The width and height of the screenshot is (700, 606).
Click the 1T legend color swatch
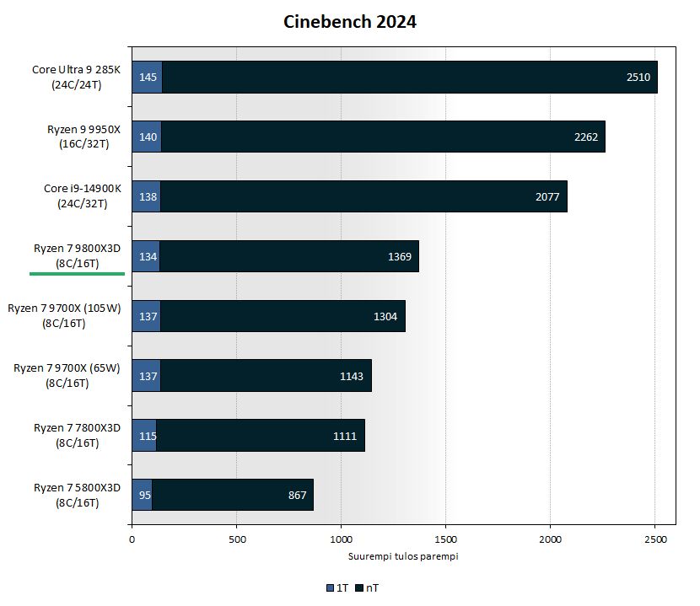tap(331, 588)
